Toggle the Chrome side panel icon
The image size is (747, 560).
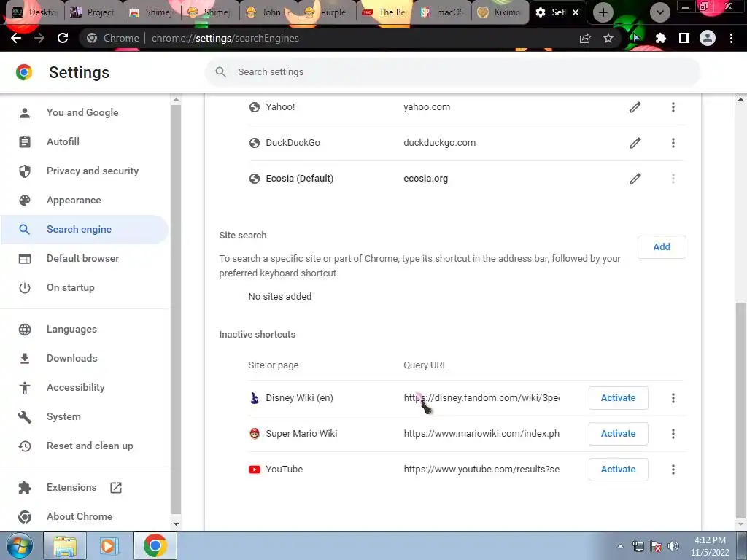click(684, 38)
